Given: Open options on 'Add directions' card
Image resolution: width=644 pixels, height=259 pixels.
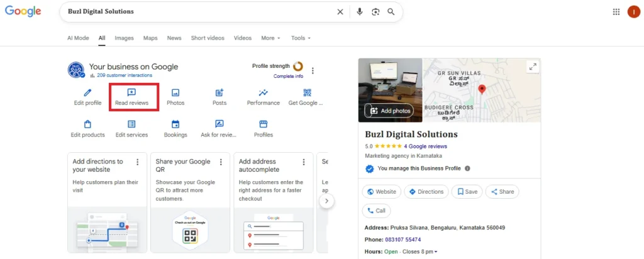Looking at the screenshot, I should tap(138, 162).
